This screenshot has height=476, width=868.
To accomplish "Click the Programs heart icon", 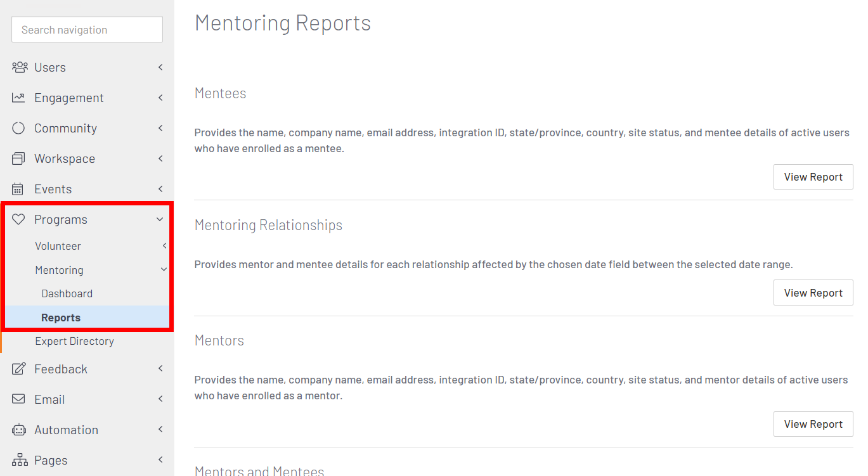I will pos(18,219).
